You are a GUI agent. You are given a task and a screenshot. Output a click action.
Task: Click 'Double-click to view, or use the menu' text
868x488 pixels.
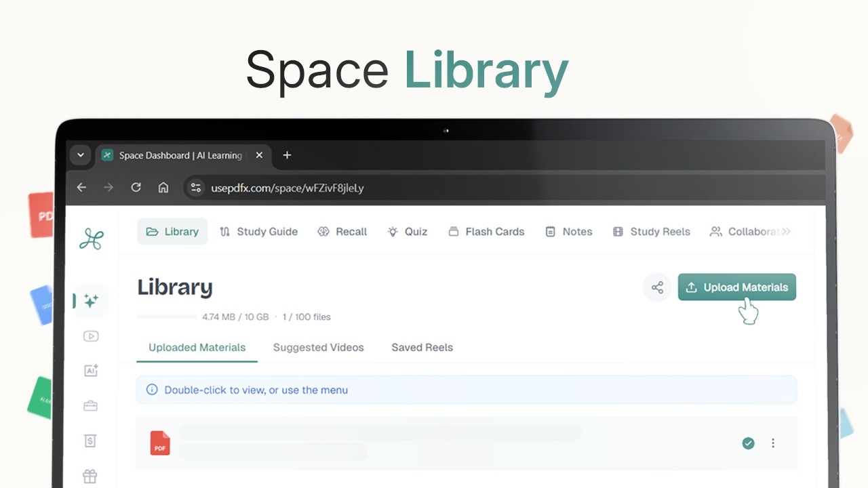click(x=256, y=390)
